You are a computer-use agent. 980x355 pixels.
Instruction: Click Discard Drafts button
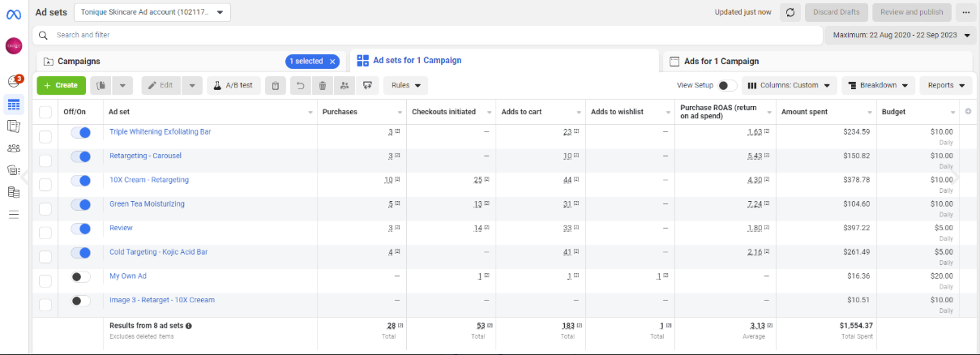[837, 12]
